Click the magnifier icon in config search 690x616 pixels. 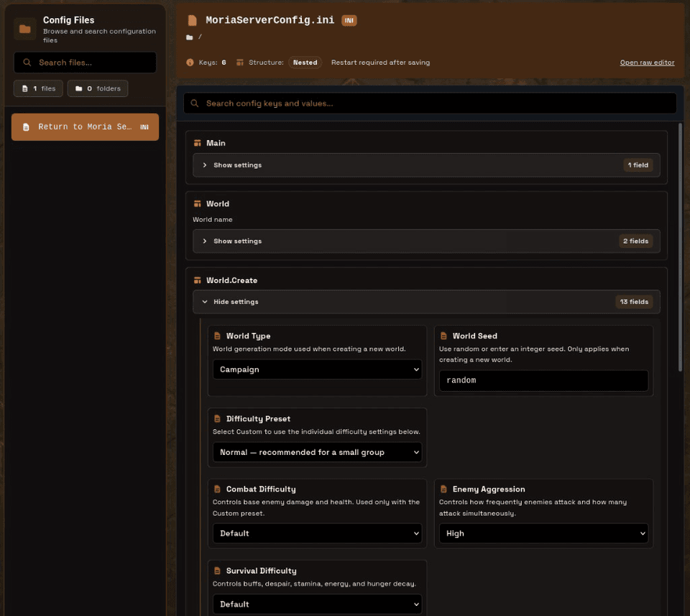(x=195, y=104)
